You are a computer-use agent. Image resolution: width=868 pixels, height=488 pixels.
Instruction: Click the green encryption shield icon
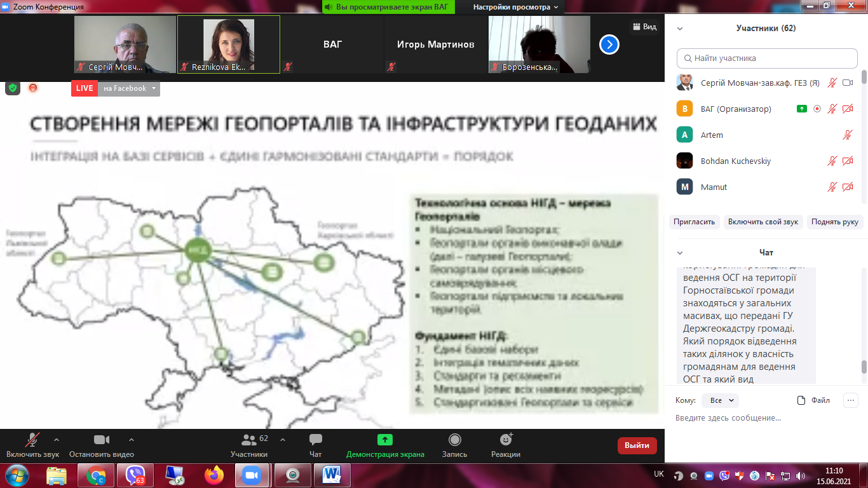tap(13, 88)
